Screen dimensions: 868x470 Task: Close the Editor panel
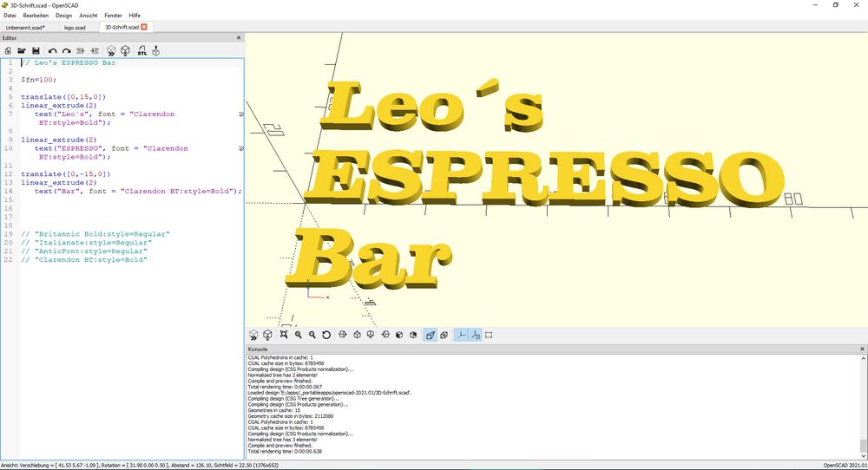pyautogui.click(x=239, y=37)
